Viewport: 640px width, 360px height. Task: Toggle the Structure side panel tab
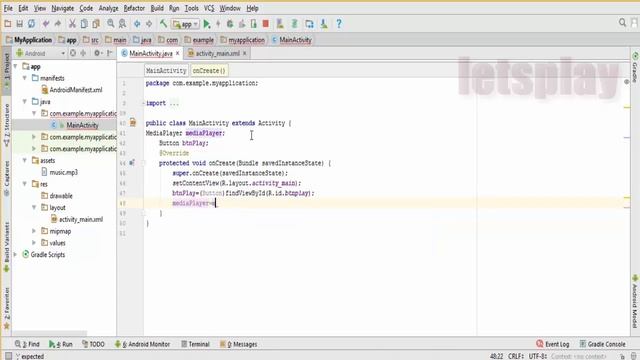point(7,124)
